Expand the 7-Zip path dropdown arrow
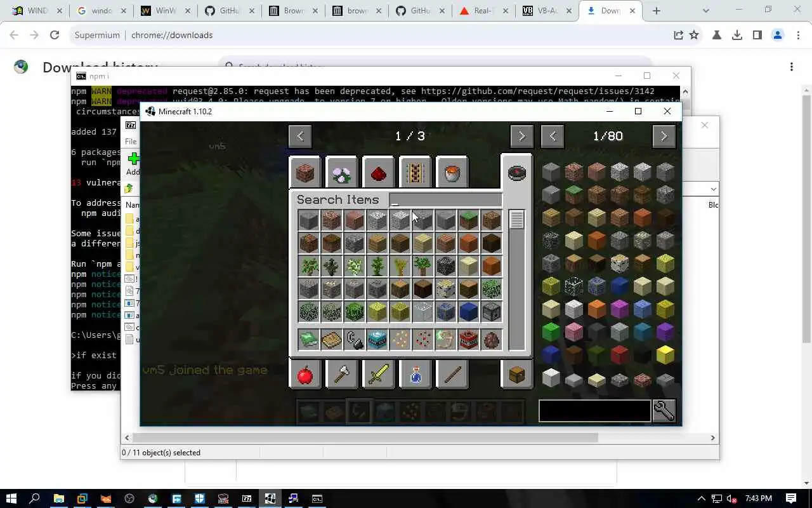Screen dimensions: 812x508 pyautogui.click(x=714, y=189)
